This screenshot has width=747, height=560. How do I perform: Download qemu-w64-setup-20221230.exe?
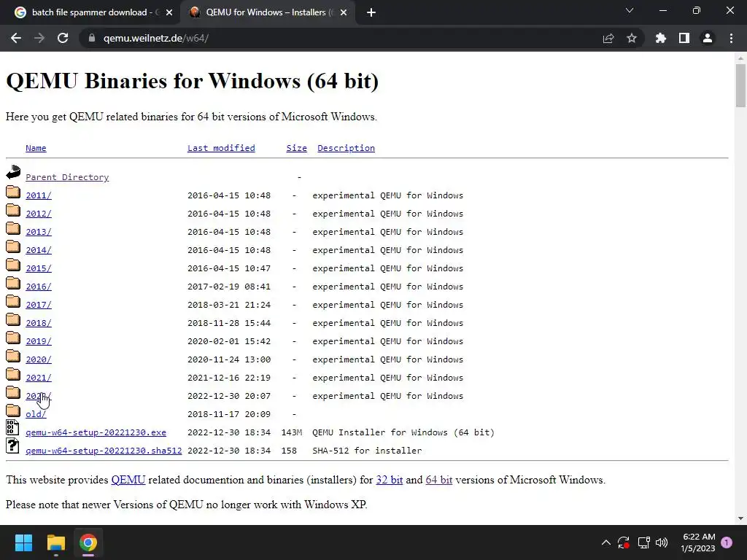96,432
